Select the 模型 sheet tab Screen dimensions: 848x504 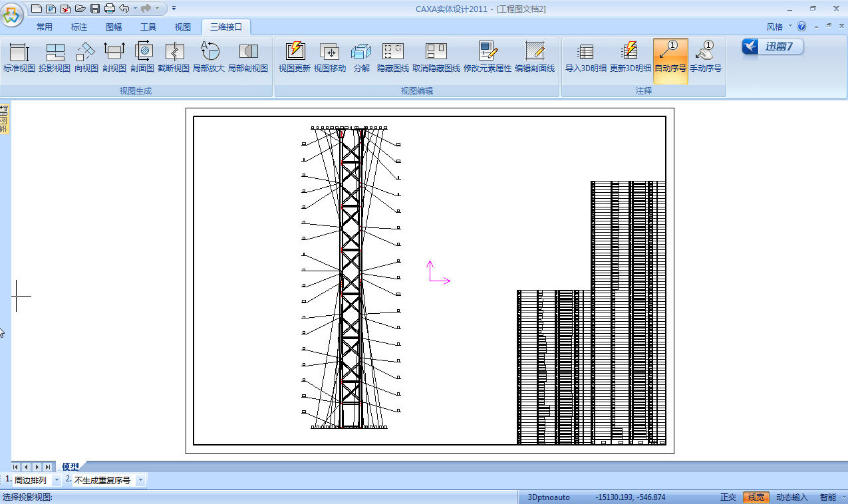click(71, 467)
